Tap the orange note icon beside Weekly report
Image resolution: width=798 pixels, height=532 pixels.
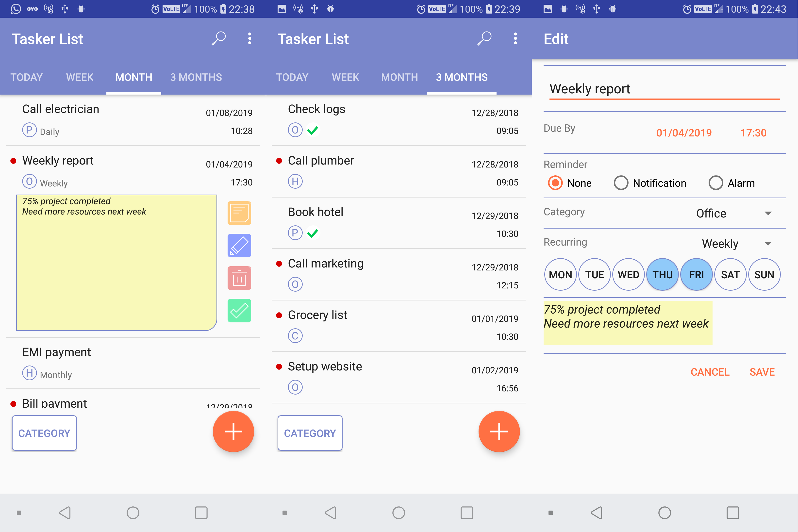[x=239, y=213]
